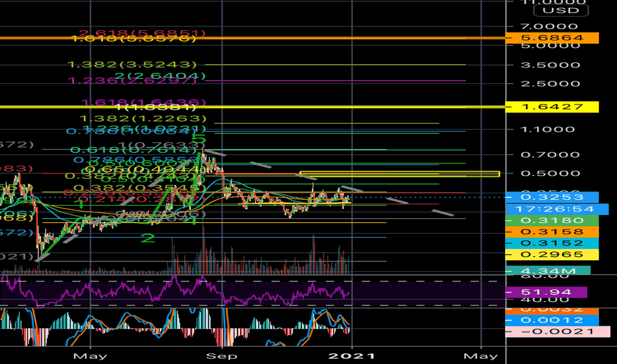This screenshot has width=617, height=364.
Task: Click the pink -0.0021 histogram value label
Action: tap(557, 332)
